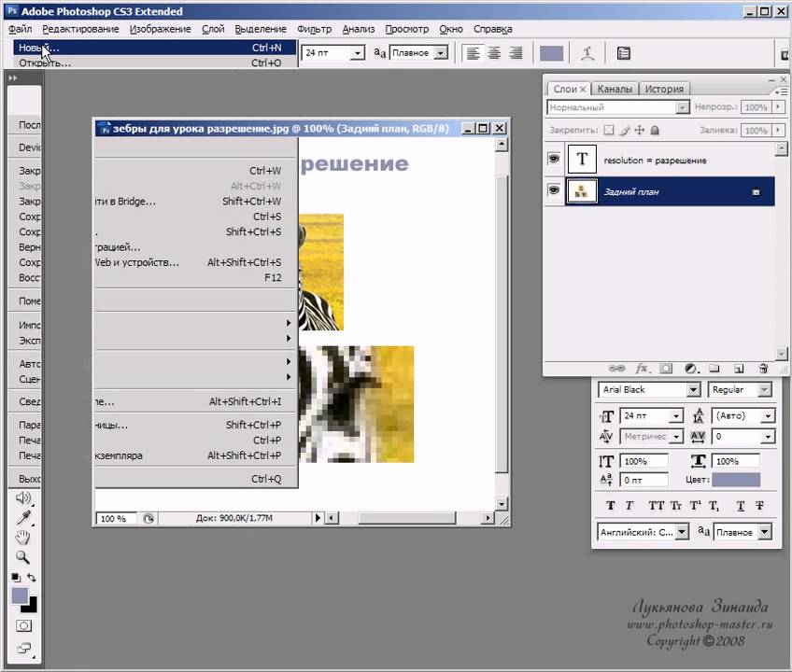Open the warp text icon
The height and width of the screenshot is (672, 792).
[587, 53]
